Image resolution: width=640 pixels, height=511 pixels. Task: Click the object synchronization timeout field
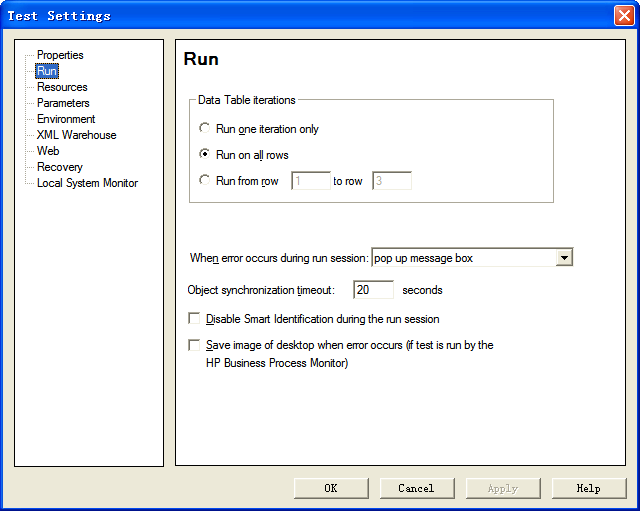coord(373,290)
